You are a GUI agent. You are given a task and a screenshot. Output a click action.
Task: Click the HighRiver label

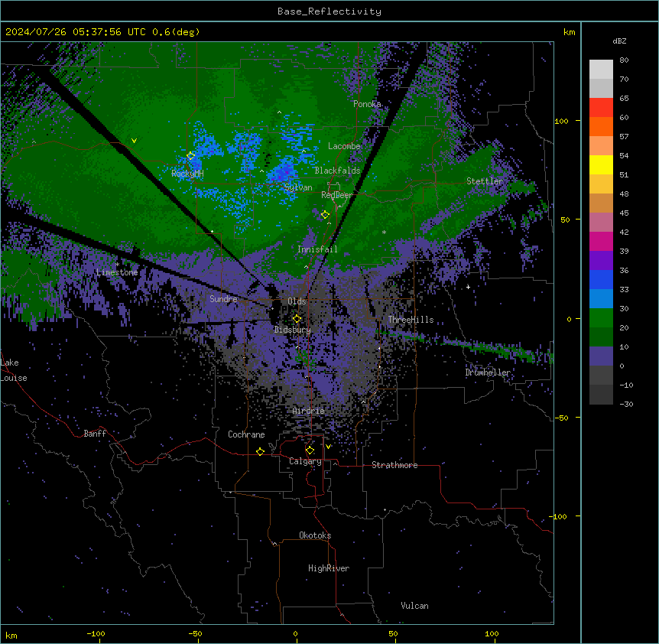(329, 568)
